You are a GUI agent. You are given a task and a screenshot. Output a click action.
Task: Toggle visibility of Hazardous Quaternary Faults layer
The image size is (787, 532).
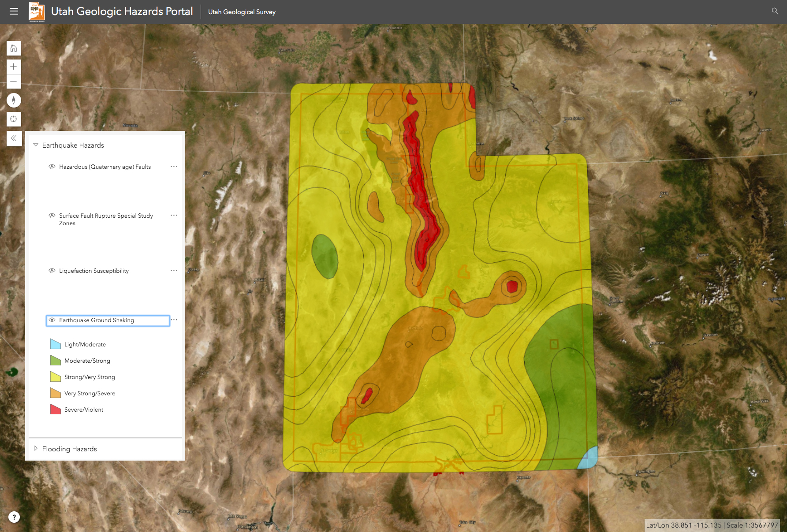(52, 166)
